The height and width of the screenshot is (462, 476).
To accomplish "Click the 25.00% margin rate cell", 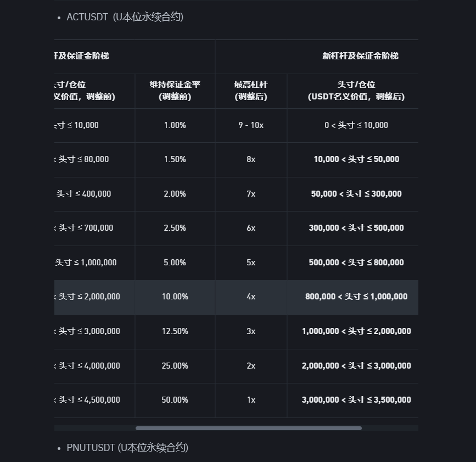I will (x=175, y=366).
